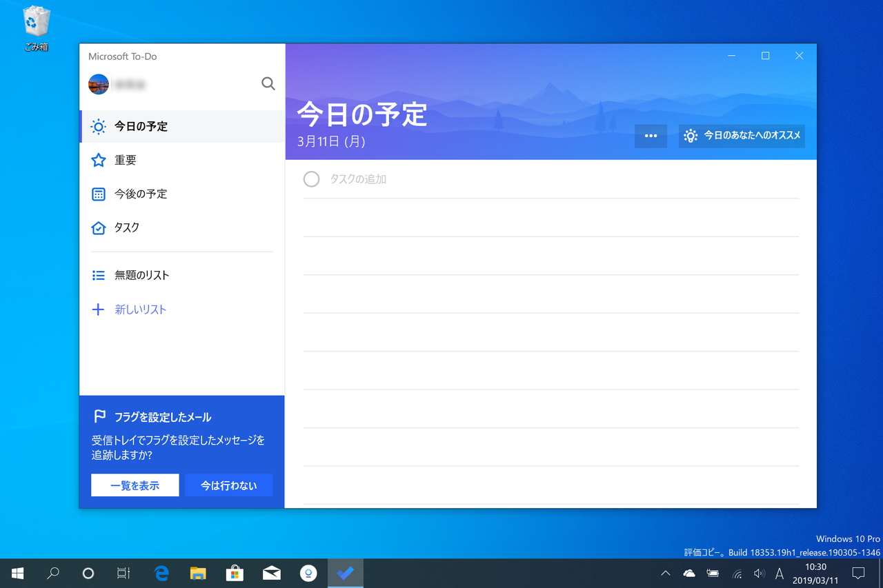883x588 pixels.
Task: Open the Mail app from the taskbar
Action: pos(271,573)
